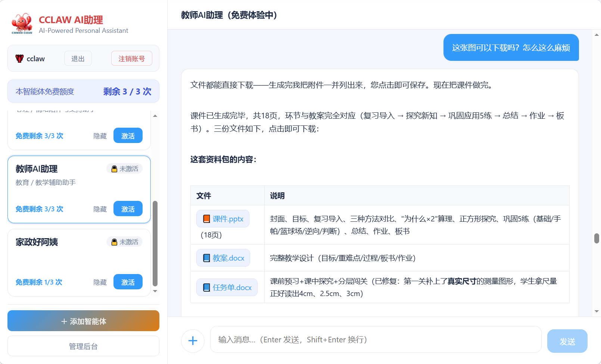Click the message input field
Image resolution: width=601 pixels, height=364 pixels.
pyautogui.click(x=376, y=339)
